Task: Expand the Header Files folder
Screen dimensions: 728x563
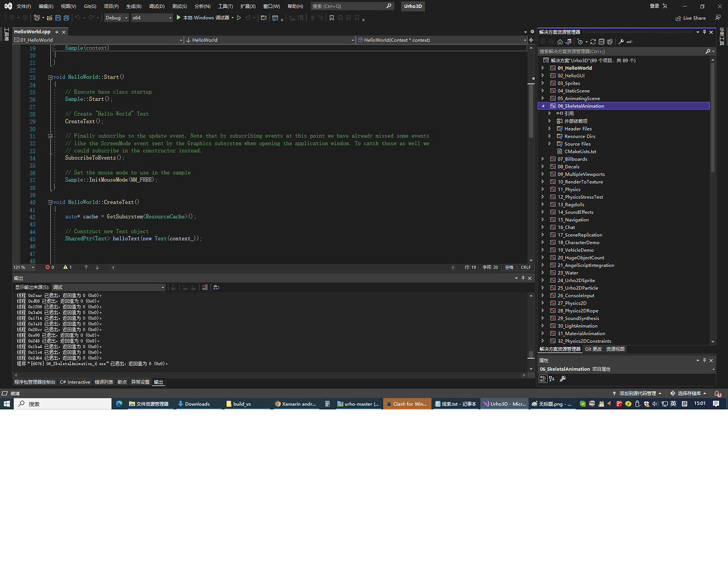Action: (x=550, y=128)
